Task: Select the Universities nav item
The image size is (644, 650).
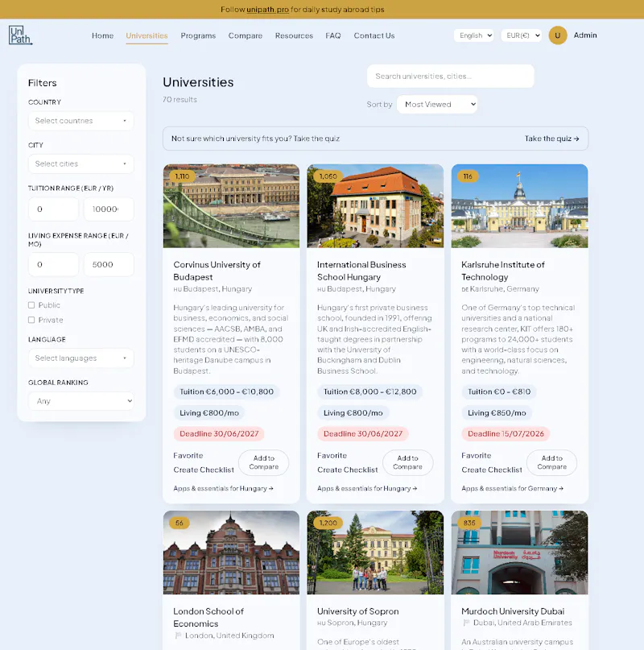Action: tap(147, 35)
